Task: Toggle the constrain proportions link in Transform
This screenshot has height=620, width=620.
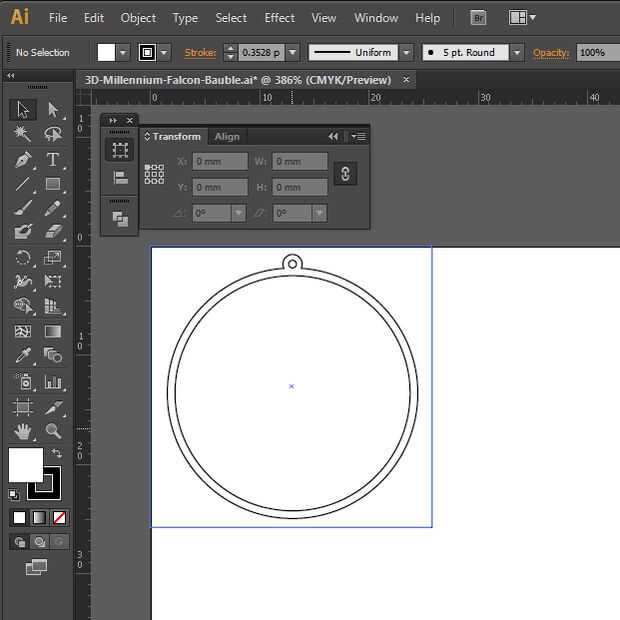Action: 344,174
